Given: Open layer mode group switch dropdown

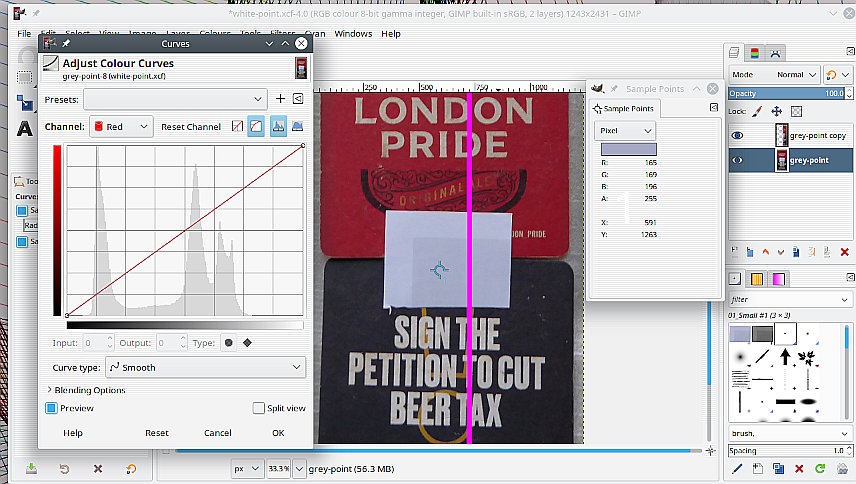Looking at the screenshot, I should [x=838, y=74].
